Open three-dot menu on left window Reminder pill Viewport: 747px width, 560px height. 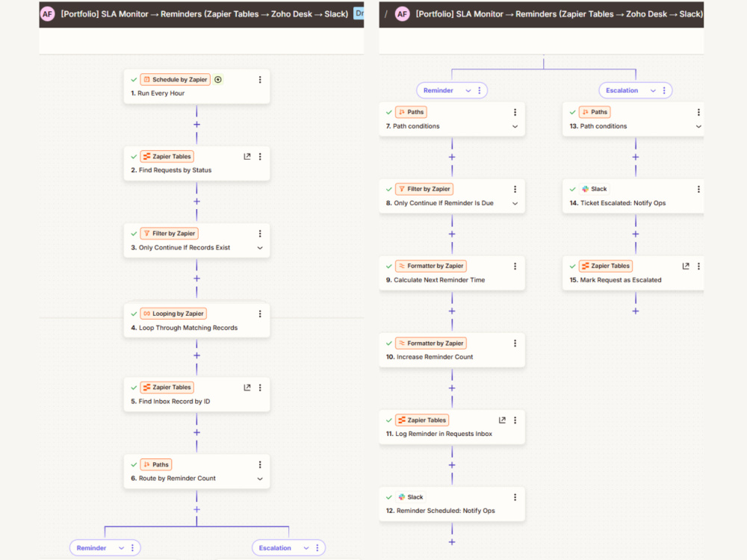point(132,548)
